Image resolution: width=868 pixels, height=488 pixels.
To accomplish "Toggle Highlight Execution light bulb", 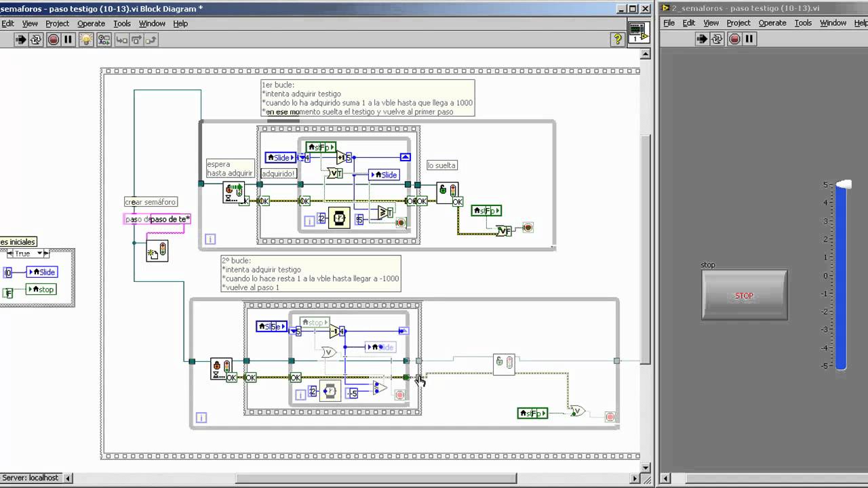I will [86, 39].
